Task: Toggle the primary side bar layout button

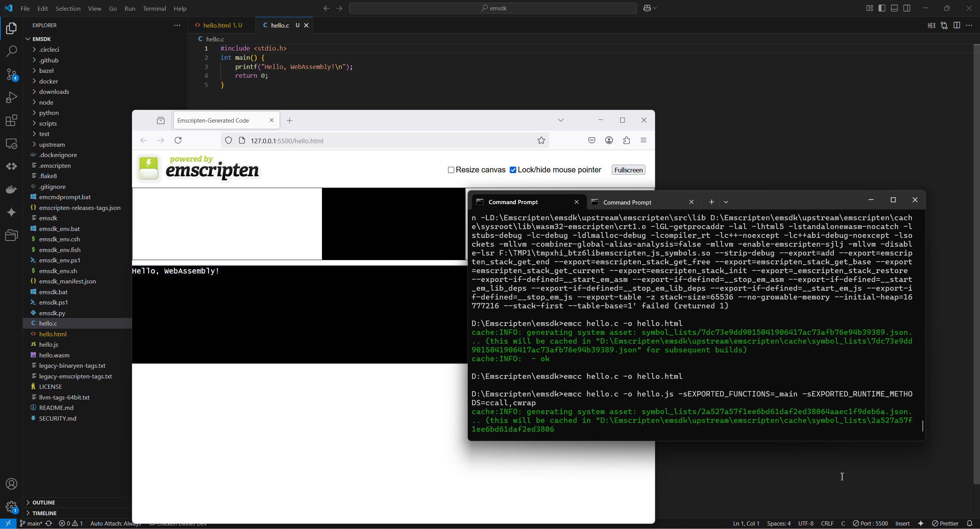Action: point(882,8)
